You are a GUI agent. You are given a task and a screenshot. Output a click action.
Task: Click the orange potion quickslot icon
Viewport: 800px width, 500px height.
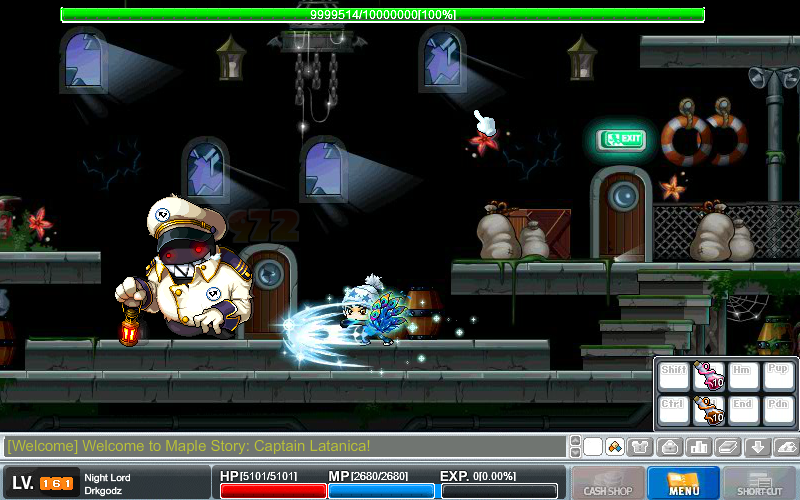pos(709,410)
